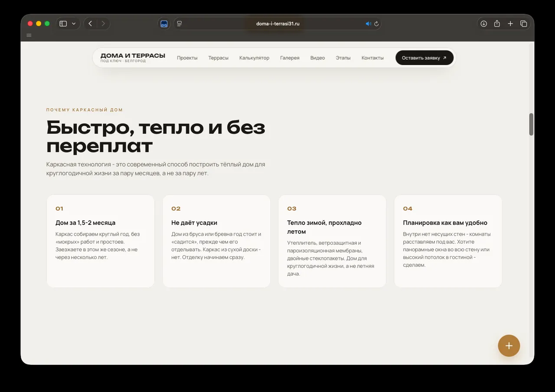Click the number 04 on fourth card
The width and height of the screenshot is (555, 392).
point(408,209)
